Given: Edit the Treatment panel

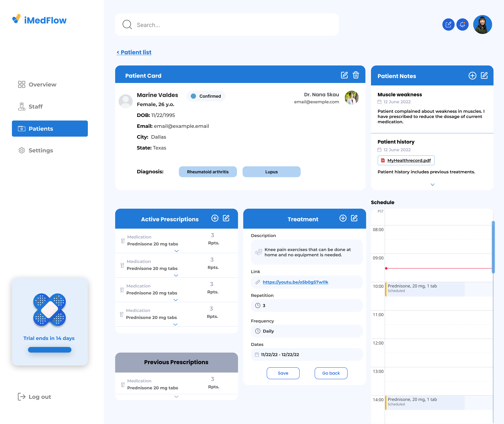Looking at the screenshot, I should [x=354, y=218].
